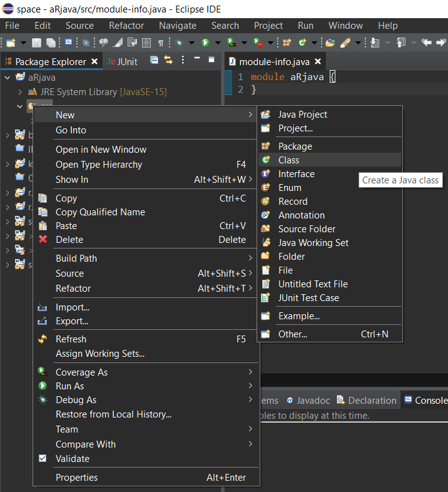Toggle Word Wrap toolbar icon
The image size is (448, 492).
132,43
